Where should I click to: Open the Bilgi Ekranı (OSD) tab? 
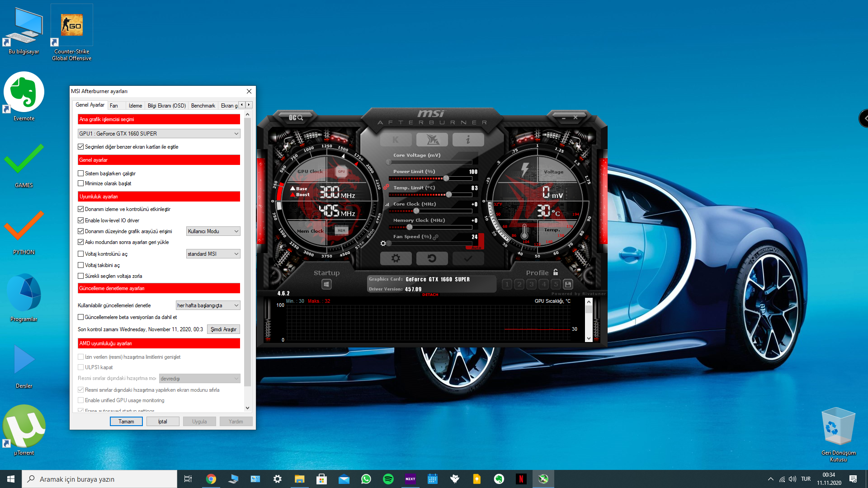(166, 106)
